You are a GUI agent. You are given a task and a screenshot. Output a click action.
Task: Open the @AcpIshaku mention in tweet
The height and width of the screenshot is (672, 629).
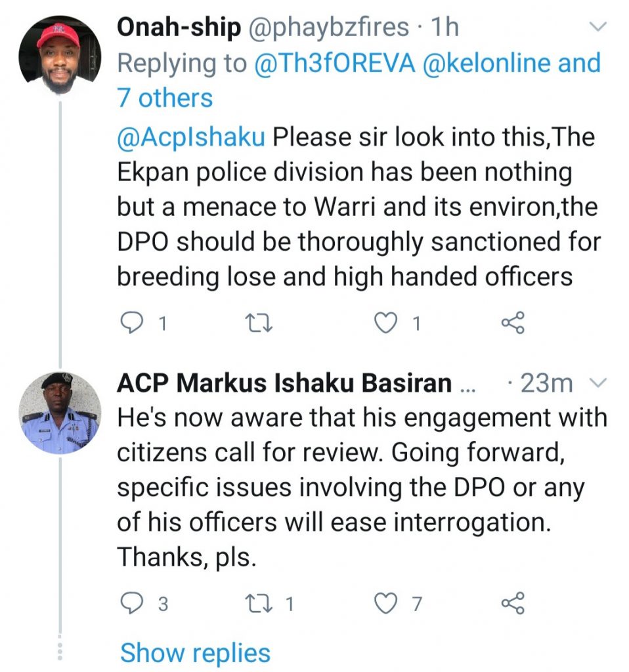[x=191, y=138]
